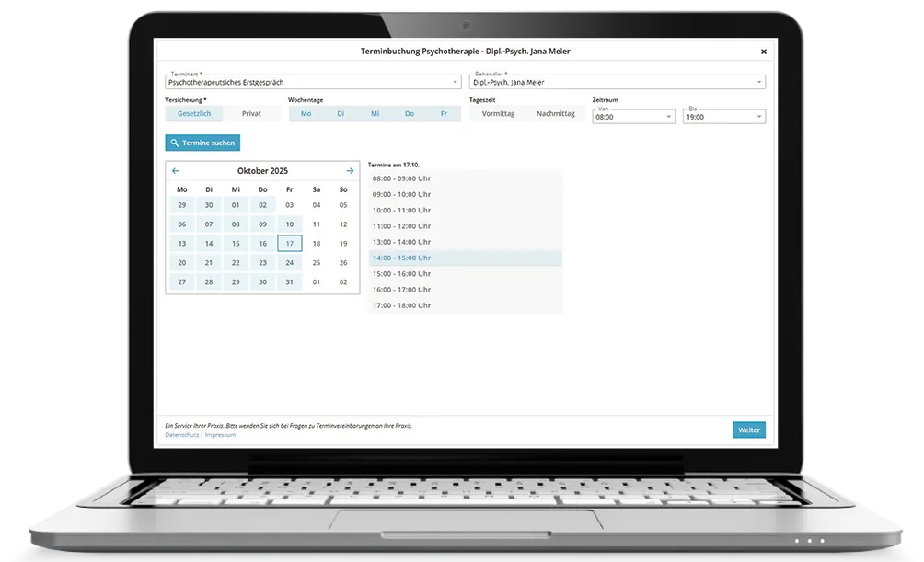Viewport: 924px width, 562px height.
Task: Toggle the Fr weekday filter
Action: pos(444,114)
